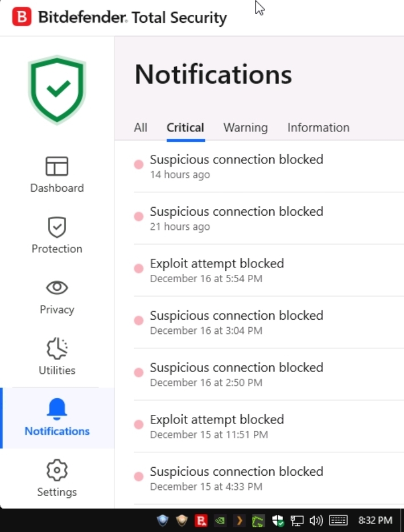404x532 pixels.
Task: Click the Bitdefender tray icon in taskbar
Action: coord(201,520)
